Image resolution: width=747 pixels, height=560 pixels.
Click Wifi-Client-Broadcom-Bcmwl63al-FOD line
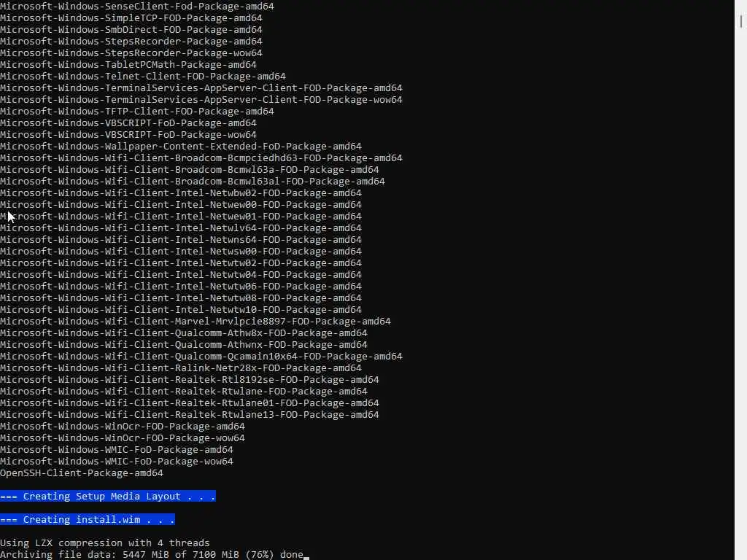click(193, 182)
